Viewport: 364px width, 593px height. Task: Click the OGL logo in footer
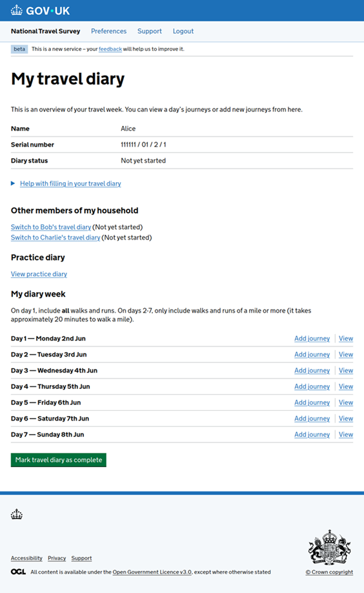(x=18, y=572)
